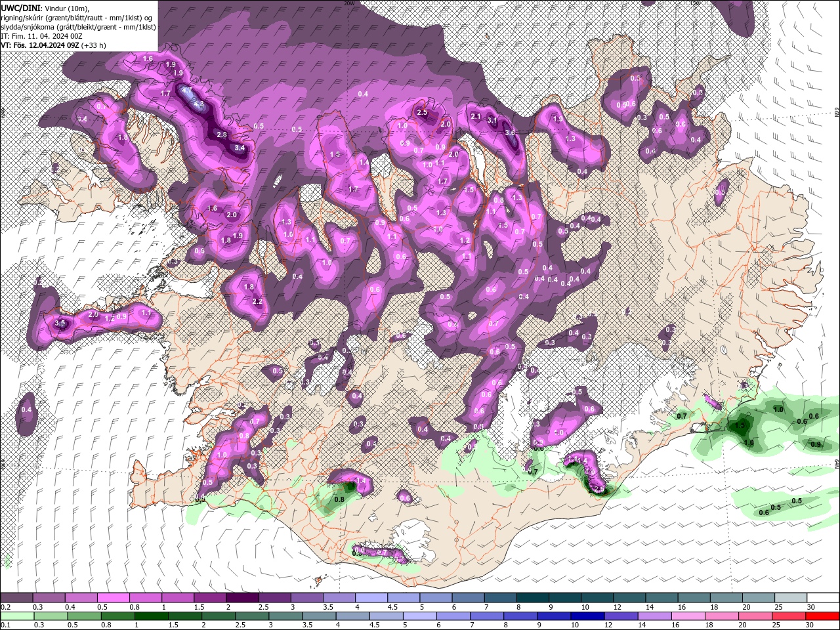
Task: Click the 2.2 snowfall value
Action: point(257,302)
